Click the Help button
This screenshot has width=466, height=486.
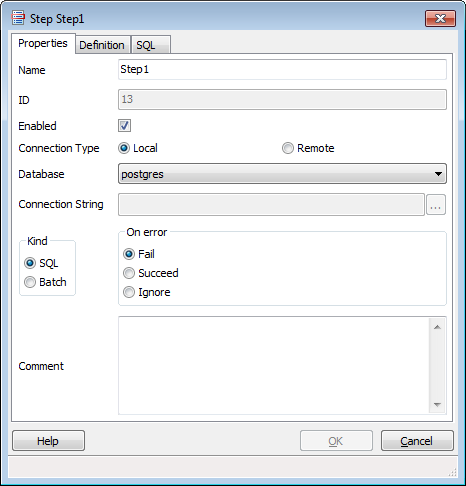click(x=48, y=441)
